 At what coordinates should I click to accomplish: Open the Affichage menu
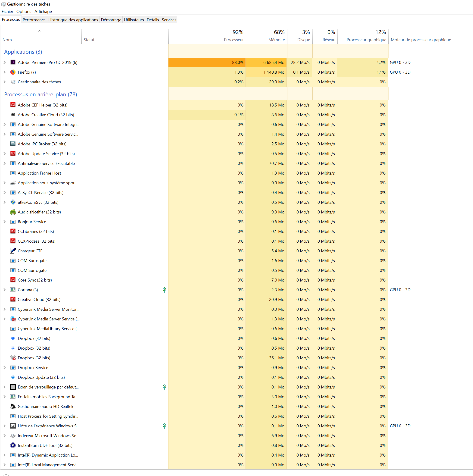(x=43, y=12)
